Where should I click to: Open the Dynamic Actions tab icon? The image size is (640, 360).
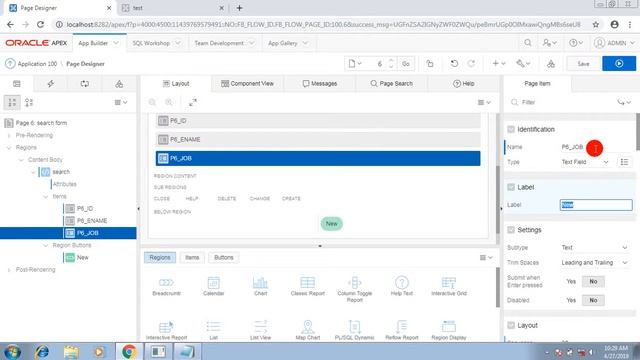(51, 84)
